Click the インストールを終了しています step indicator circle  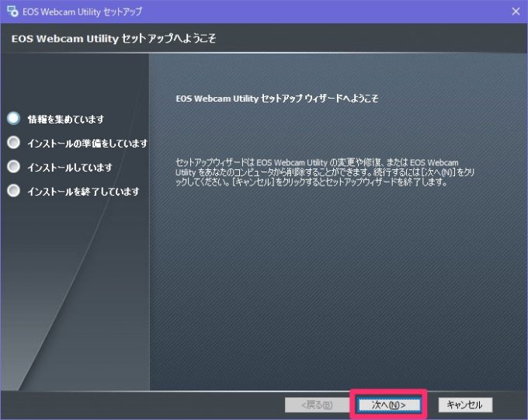coord(14,191)
